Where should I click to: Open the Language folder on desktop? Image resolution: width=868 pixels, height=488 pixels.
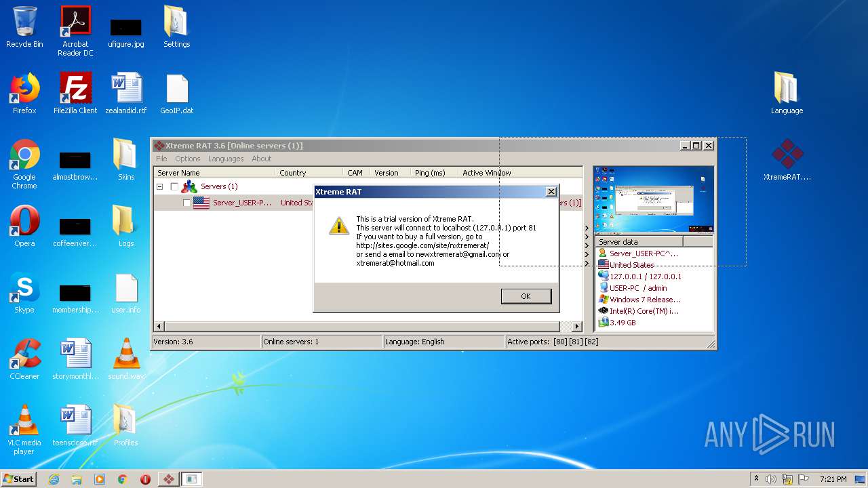(787, 94)
